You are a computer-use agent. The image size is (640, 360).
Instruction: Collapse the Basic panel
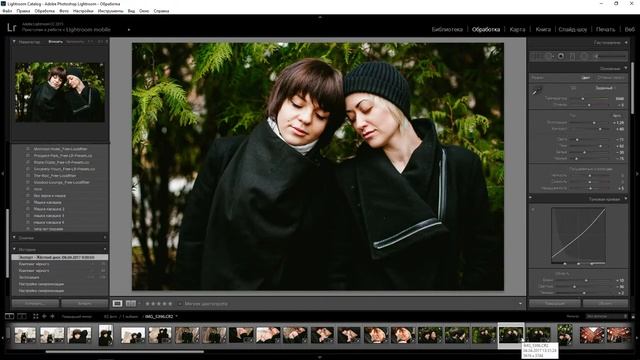click(x=626, y=68)
